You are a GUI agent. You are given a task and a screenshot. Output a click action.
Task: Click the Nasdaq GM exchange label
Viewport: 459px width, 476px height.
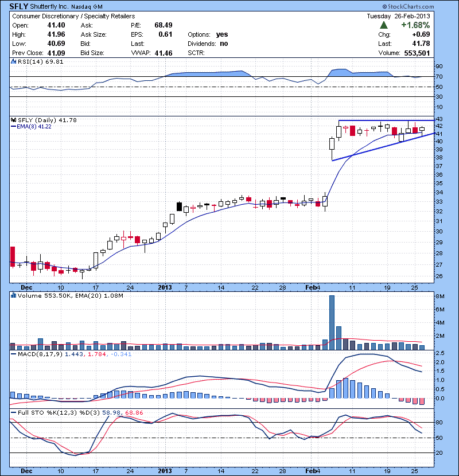[x=87, y=7]
